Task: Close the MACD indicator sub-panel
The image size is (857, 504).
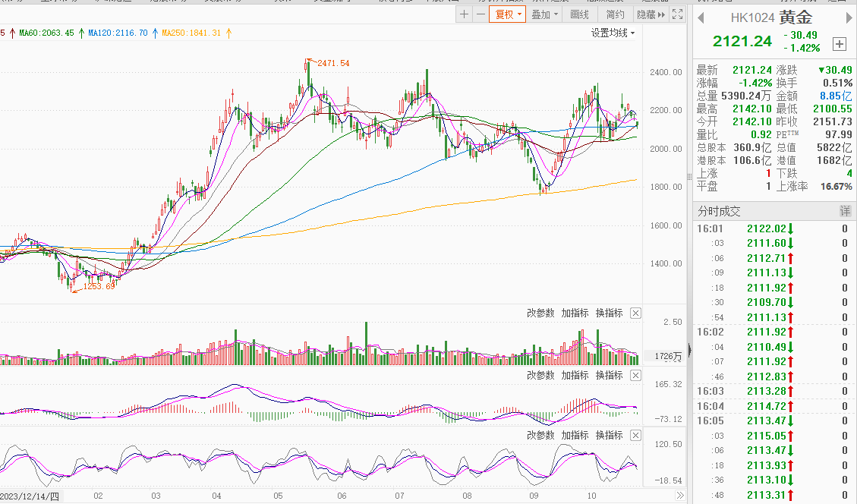Action: pos(635,376)
